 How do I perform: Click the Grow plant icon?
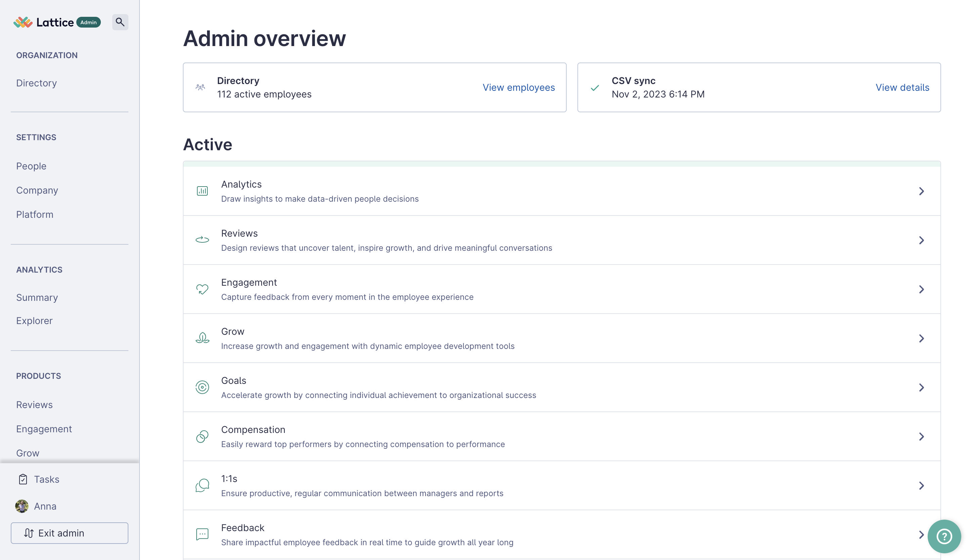click(x=202, y=338)
